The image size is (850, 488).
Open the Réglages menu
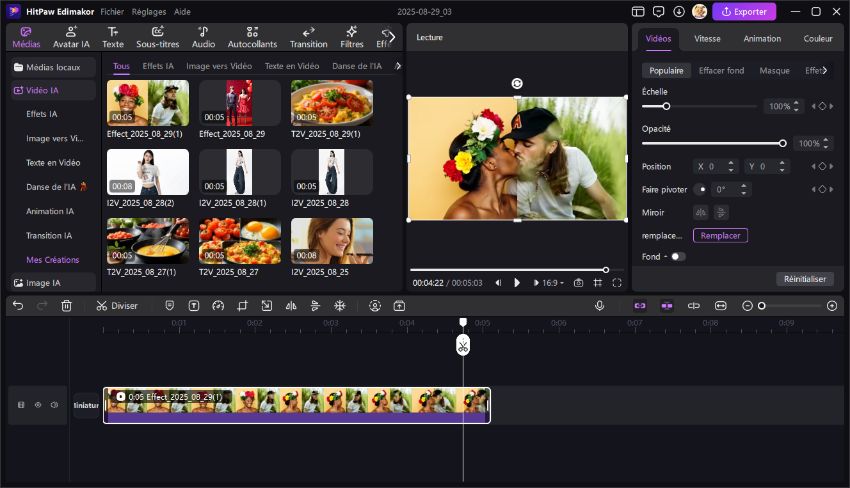pos(149,11)
